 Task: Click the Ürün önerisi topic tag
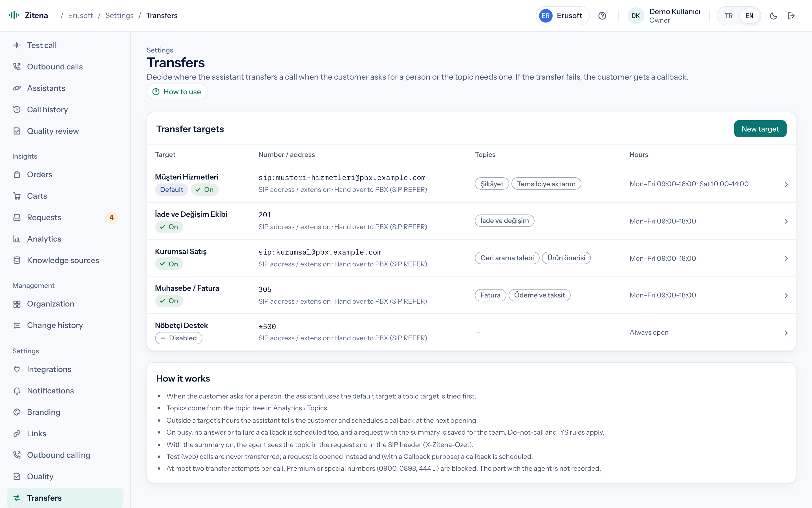pos(566,258)
